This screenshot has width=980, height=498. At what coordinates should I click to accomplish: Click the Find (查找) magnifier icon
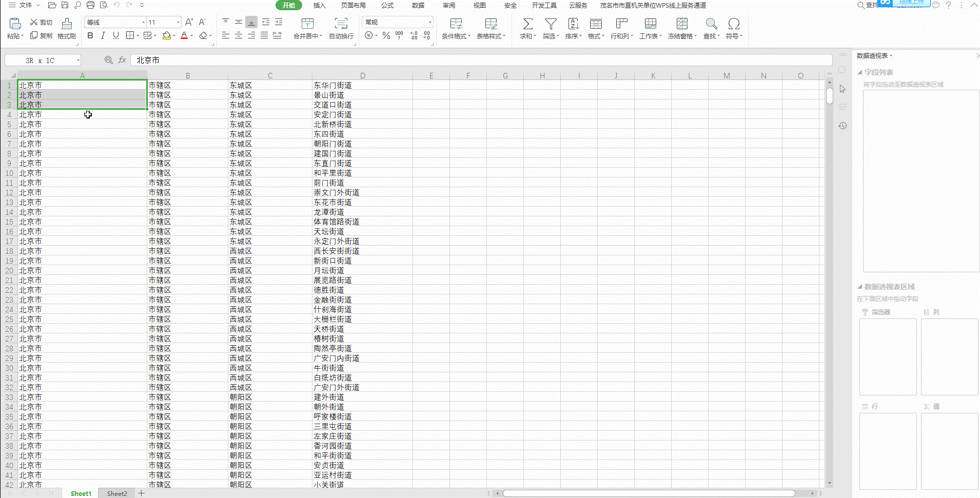pos(711,24)
